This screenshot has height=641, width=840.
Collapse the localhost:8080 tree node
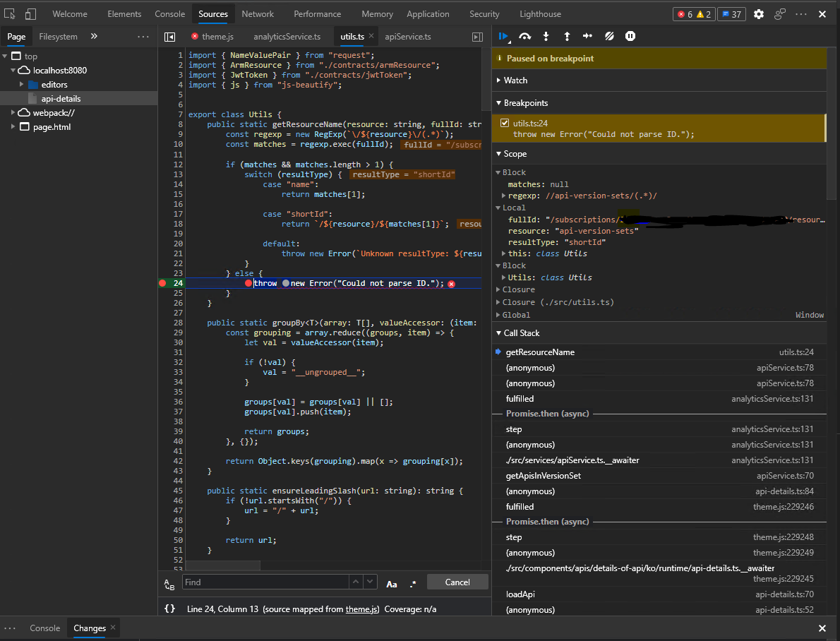click(x=13, y=70)
